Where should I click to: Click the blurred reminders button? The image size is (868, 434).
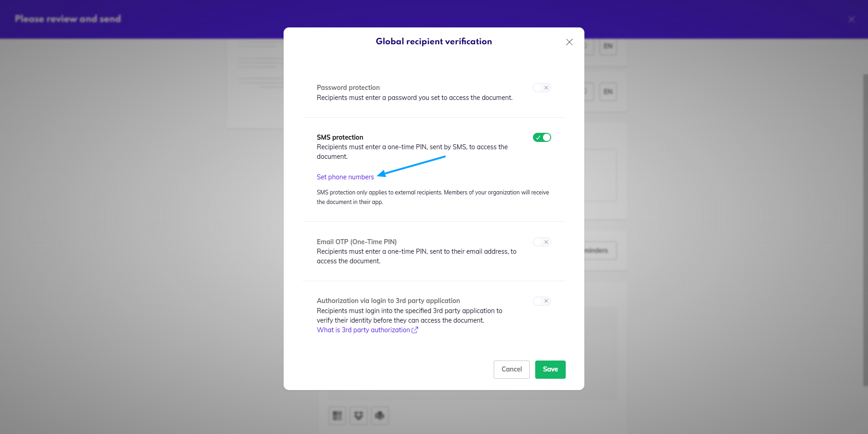600,251
